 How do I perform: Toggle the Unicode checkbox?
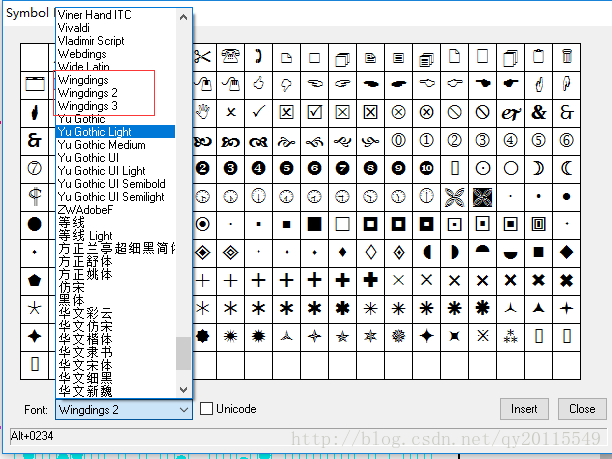pyautogui.click(x=206, y=409)
